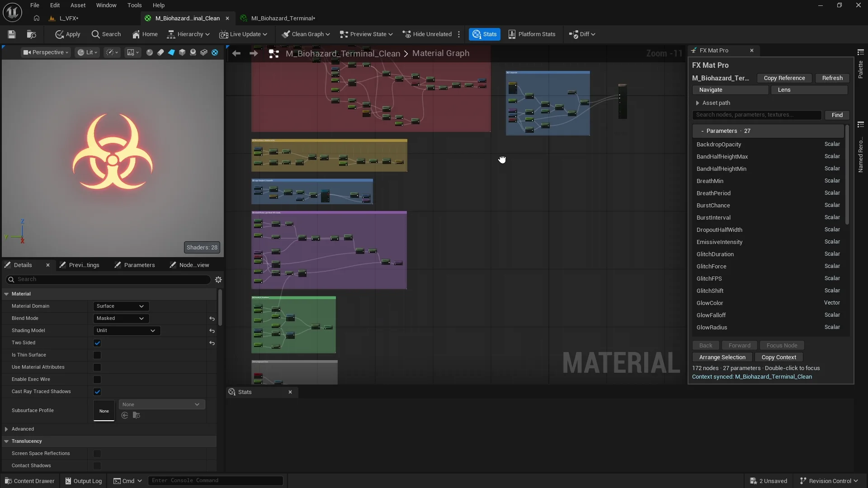Open the toolbar overflow three-dots menu
This screenshot has height=488, width=868.
point(459,34)
